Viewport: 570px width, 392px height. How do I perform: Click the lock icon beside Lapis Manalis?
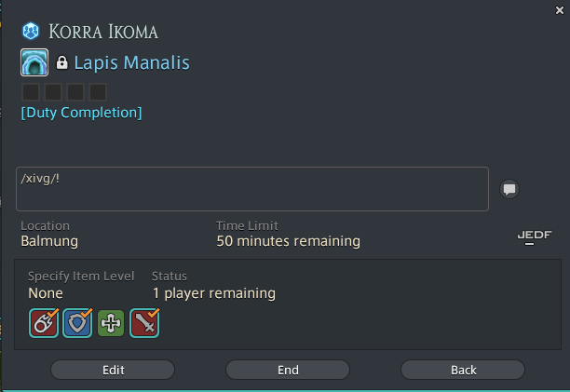62,63
